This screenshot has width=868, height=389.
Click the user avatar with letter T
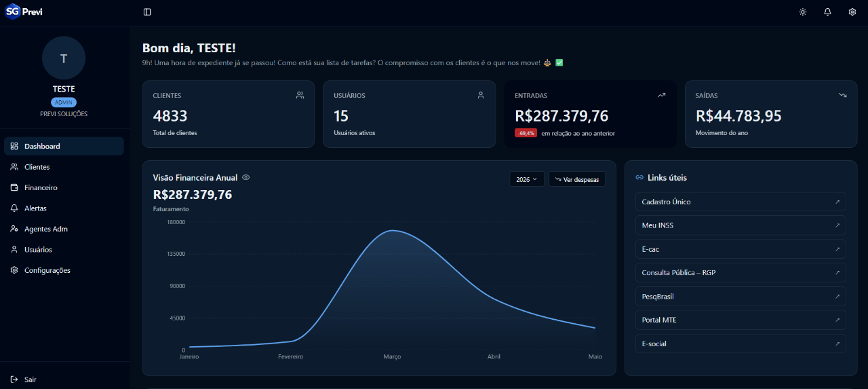point(64,58)
